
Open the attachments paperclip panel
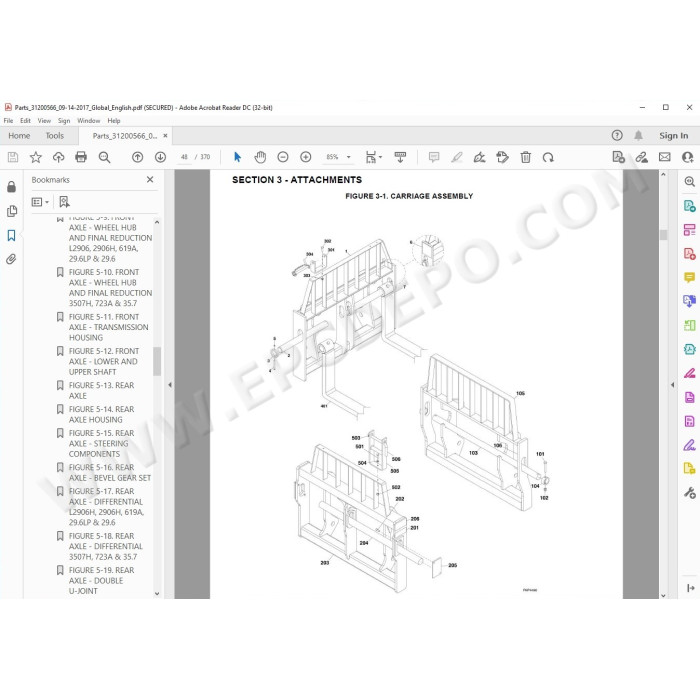click(x=12, y=259)
